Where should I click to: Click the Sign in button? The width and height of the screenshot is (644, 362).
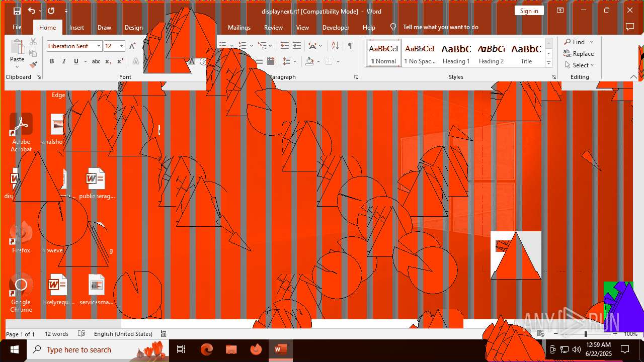[x=529, y=11]
